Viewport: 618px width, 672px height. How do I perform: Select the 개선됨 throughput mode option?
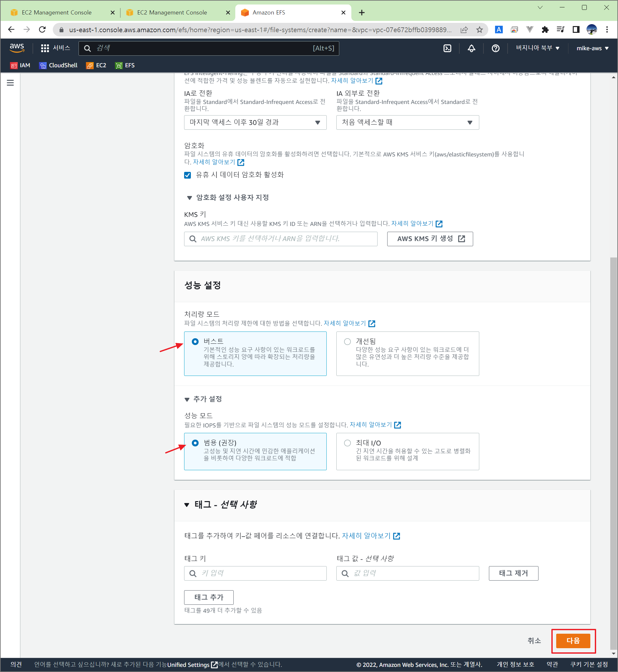pyautogui.click(x=347, y=341)
